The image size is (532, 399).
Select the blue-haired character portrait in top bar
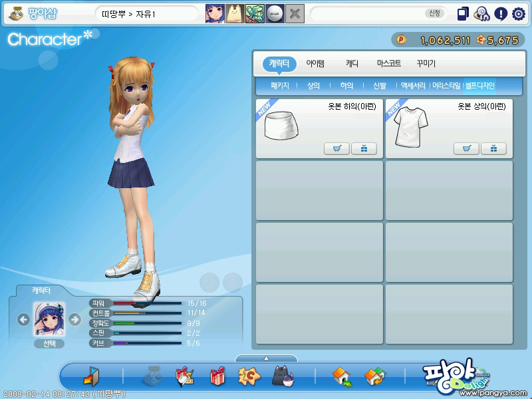pyautogui.click(x=215, y=13)
